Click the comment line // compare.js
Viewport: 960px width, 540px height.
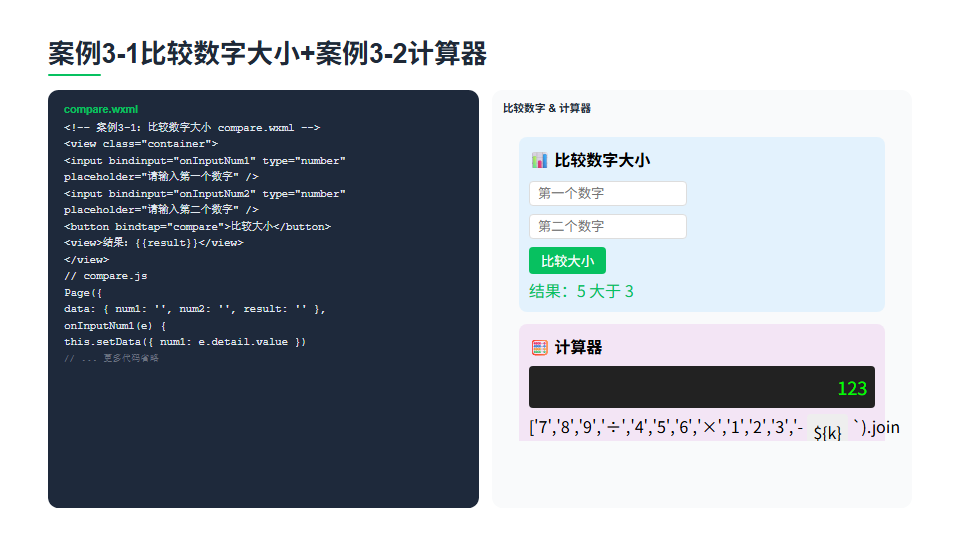click(105, 276)
